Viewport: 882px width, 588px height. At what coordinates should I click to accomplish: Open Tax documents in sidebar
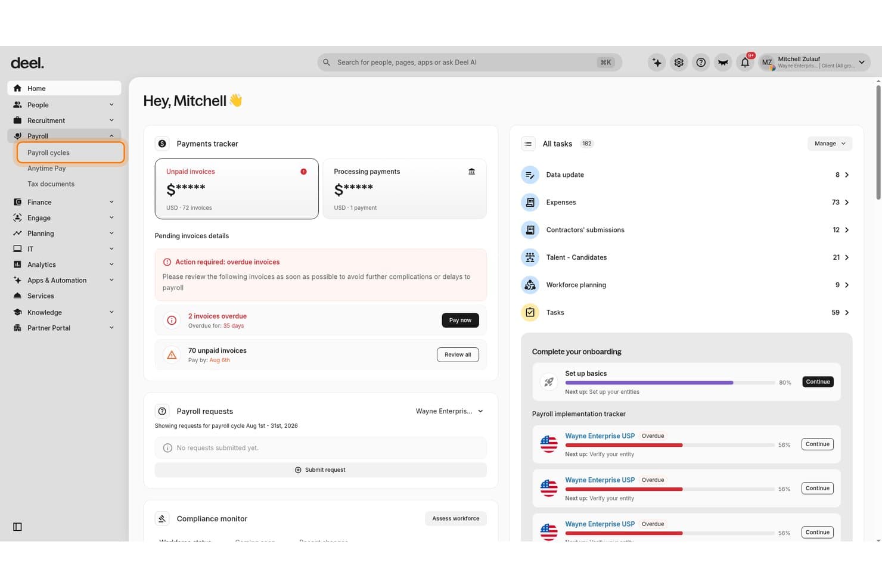[x=51, y=184]
